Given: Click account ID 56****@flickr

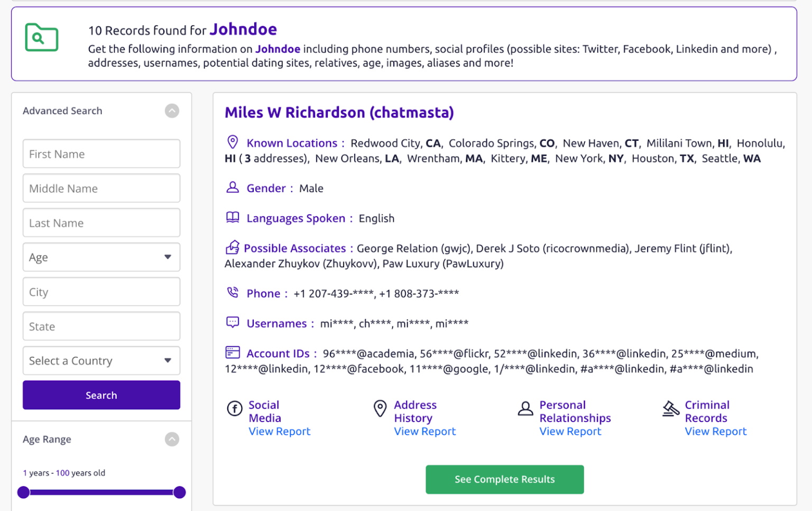Looking at the screenshot, I should pos(454,353).
